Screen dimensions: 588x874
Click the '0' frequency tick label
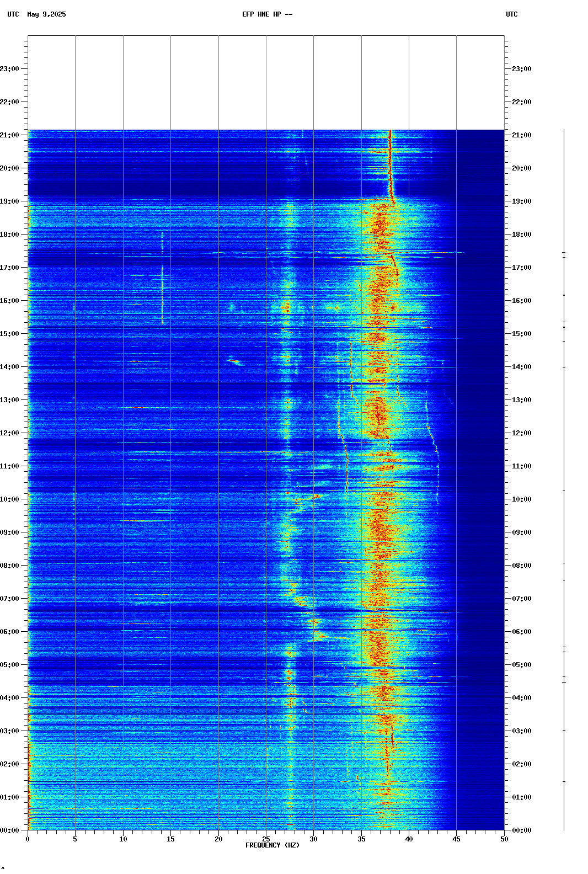(x=28, y=839)
